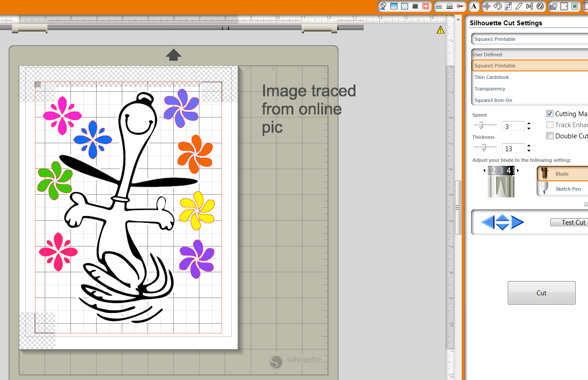Choose Thin Cardstock media type
This screenshot has width=588, height=380.
click(x=530, y=77)
